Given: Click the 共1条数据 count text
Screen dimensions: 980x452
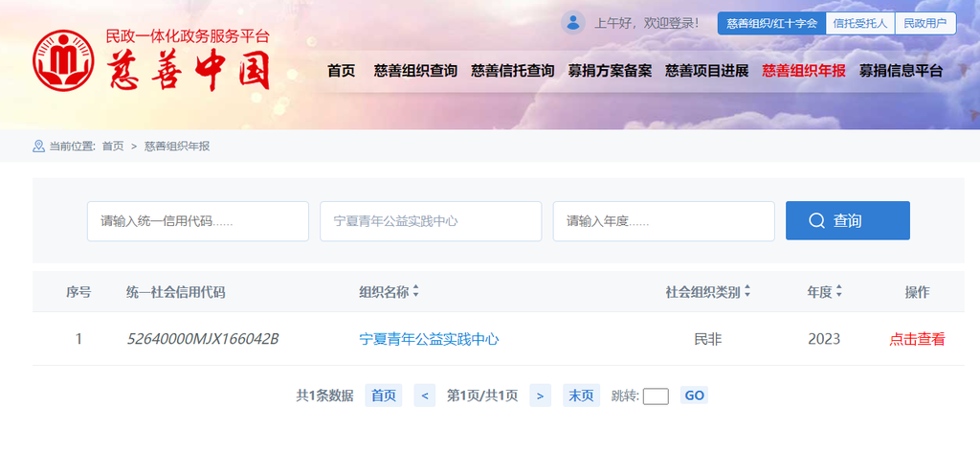Looking at the screenshot, I should pos(324,395).
